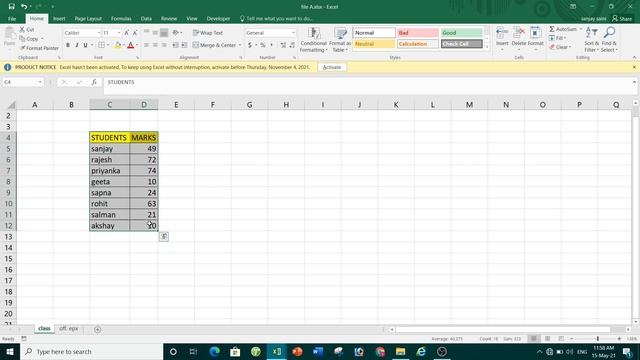Click the Share button
The height and width of the screenshot is (360, 640).
pos(622,19)
